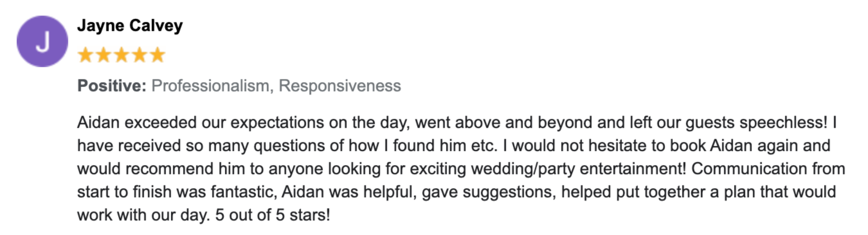Click the second rating star
Image resolution: width=868 pixels, height=235 pixels.
(x=103, y=55)
